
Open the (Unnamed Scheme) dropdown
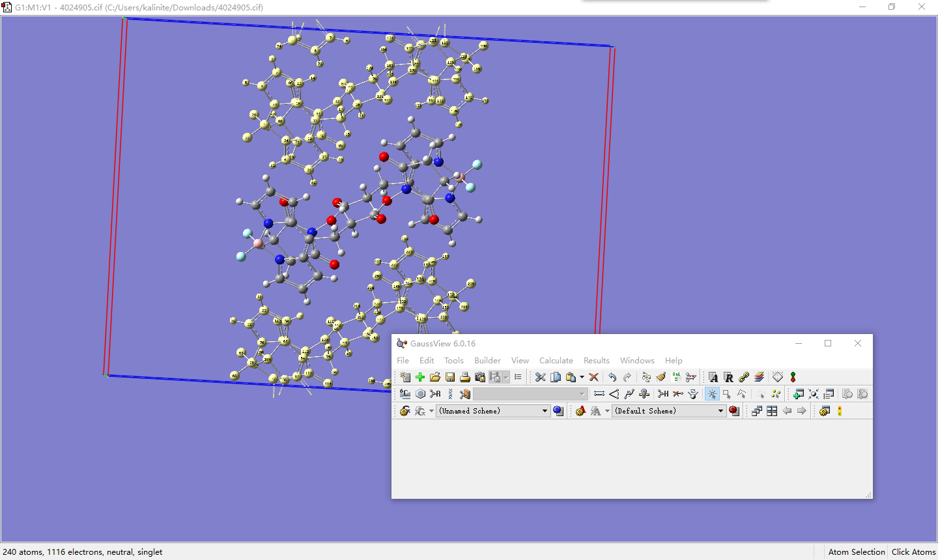click(545, 410)
